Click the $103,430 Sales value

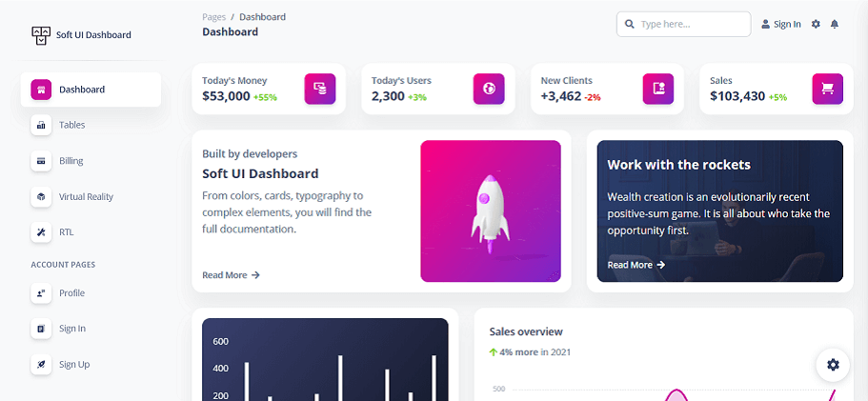pos(737,96)
